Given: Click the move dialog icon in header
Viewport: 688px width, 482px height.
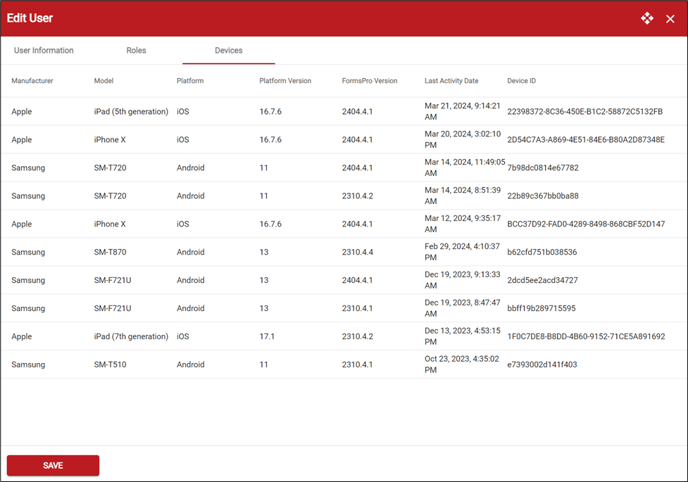Looking at the screenshot, I should click(x=647, y=18).
